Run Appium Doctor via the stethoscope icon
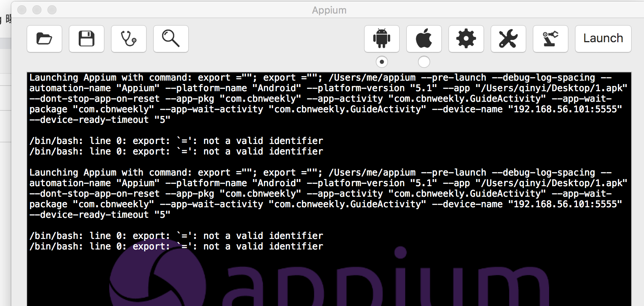644x306 pixels. click(x=129, y=39)
